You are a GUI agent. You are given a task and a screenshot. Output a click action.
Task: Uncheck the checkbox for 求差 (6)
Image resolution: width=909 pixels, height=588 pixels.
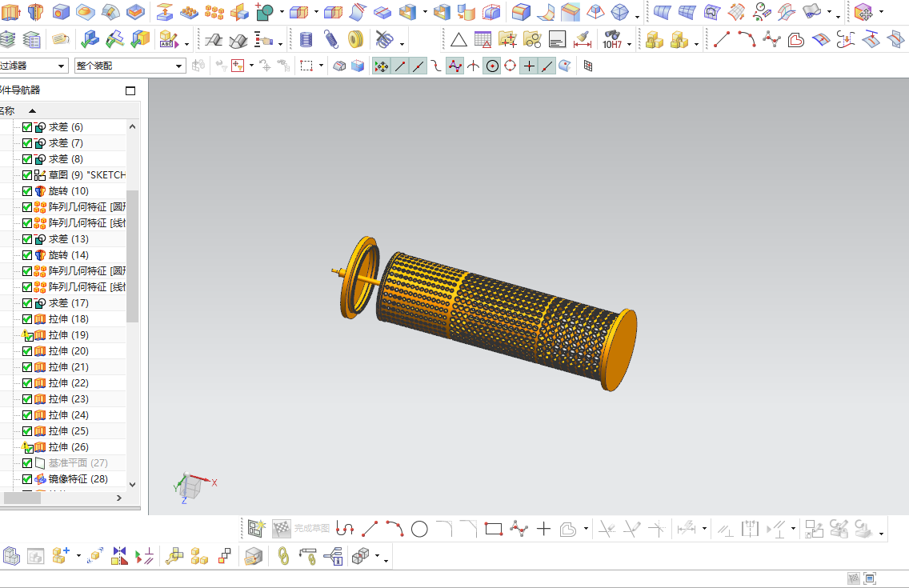tap(27, 127)
